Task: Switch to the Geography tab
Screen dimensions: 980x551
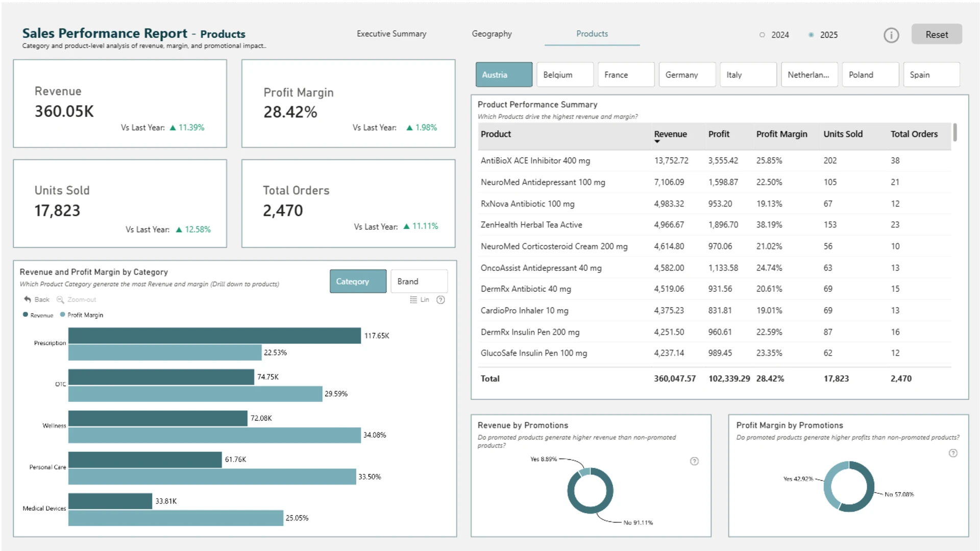Action: pos(492,34)
